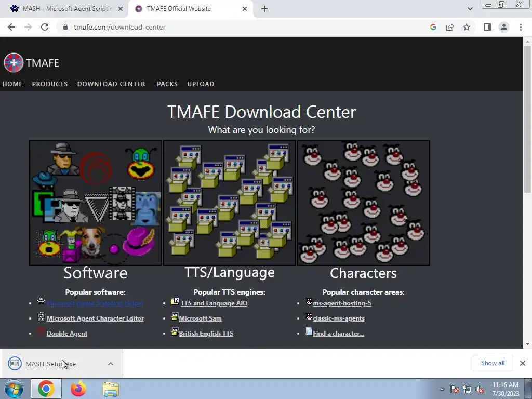Expand the tab search chevron
The image size is (532, 399).
(x=470, y=9)
